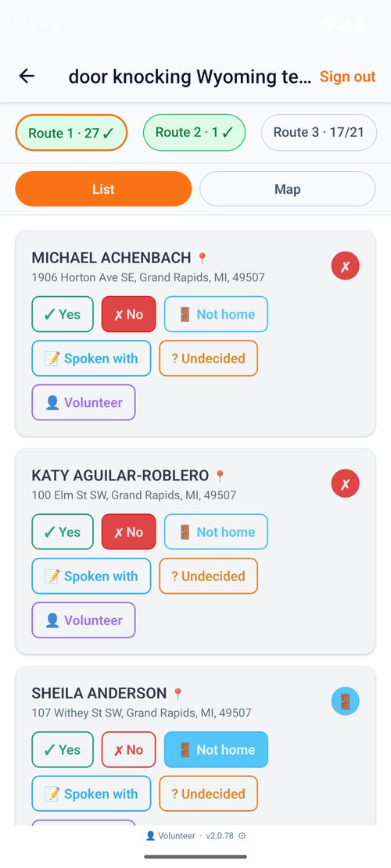This screenshot has height=868, width=391.
Task: Tap the back arrow icon
Action: pyautogui.click(x=27, y=77)
